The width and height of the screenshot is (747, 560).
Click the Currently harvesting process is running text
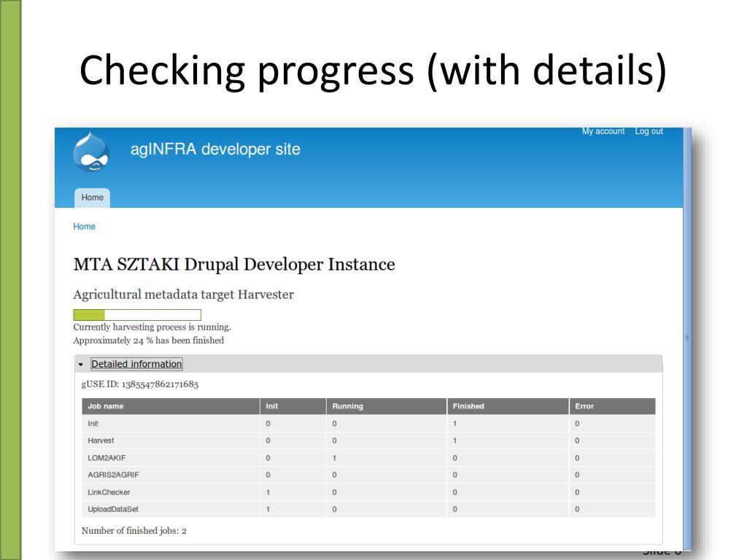(152, 327)
